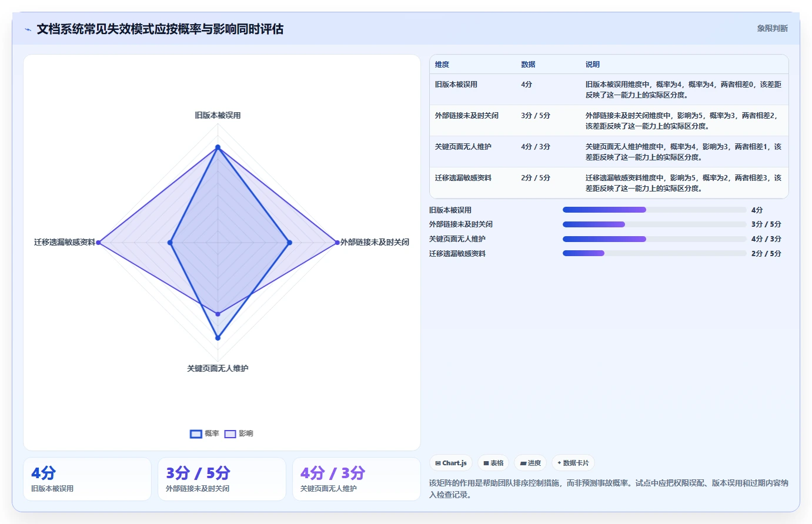Toggle the 概率 legend swatch
The image size is (812, 524).
click(x=196, y=434)
